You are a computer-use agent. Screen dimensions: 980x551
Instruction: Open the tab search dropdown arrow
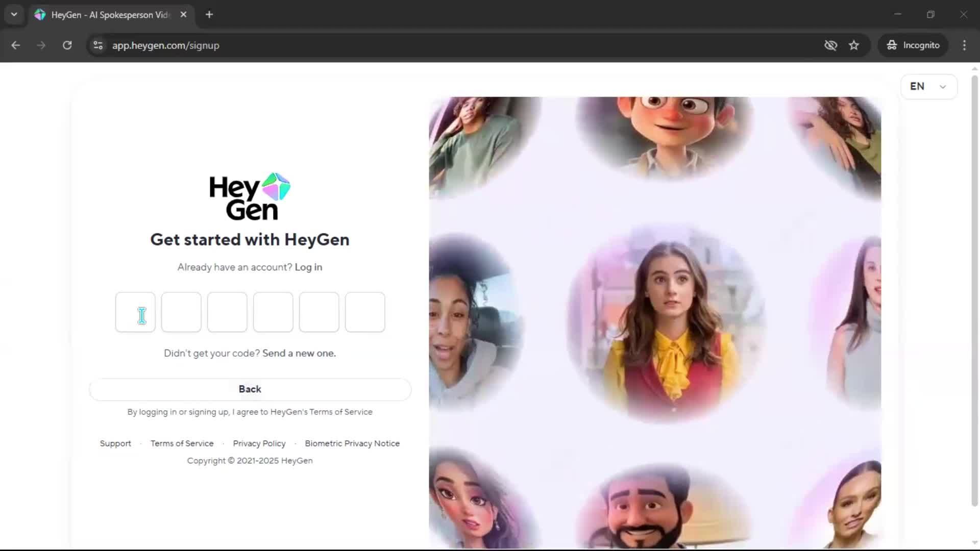tap(14, 15)
